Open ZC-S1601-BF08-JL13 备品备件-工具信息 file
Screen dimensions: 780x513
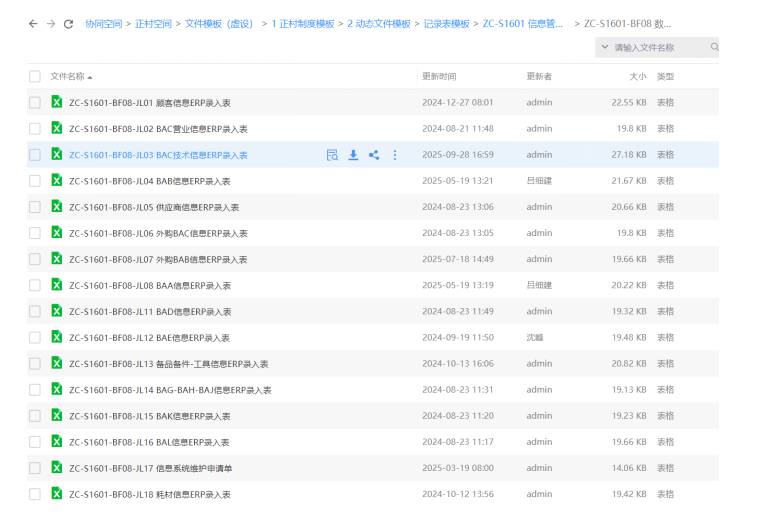tap(168, 363)
